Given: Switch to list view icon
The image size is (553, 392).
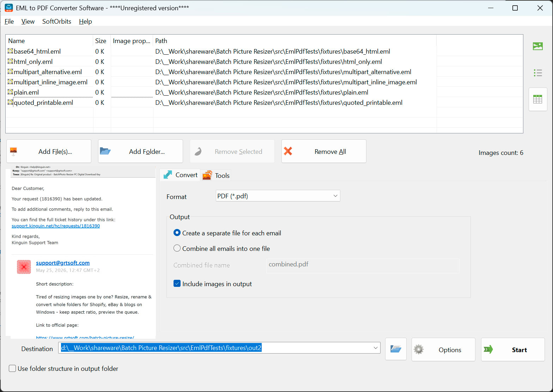Looking at the screenshot, I should point(538,73).
